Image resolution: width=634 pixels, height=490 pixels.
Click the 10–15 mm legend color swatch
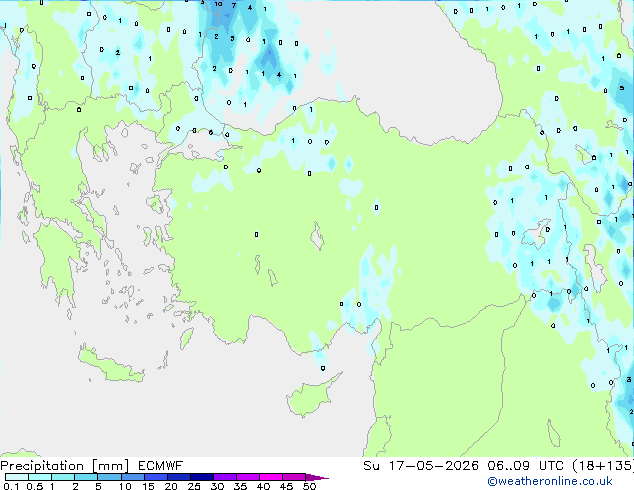tap(132, 477)
